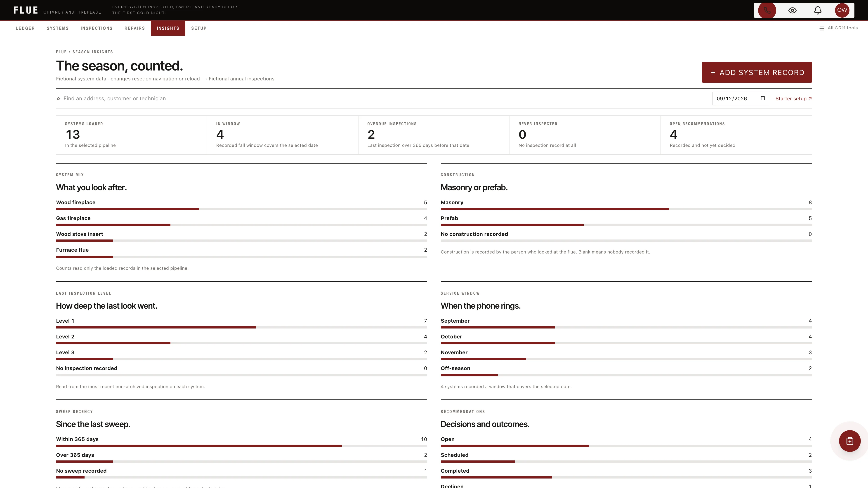Screen dimensions: 868x488
Task: Open notifications bell icon
Action: [x=818, y=10]
